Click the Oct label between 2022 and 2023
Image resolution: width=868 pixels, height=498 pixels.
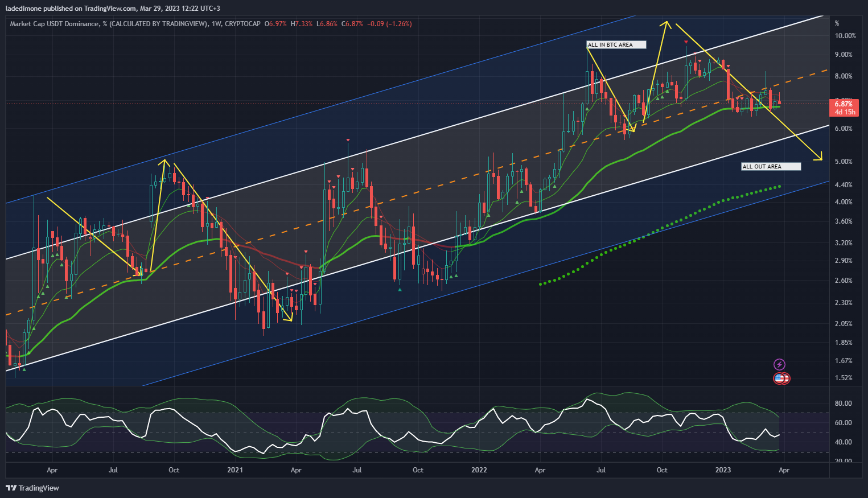(662, 470)
